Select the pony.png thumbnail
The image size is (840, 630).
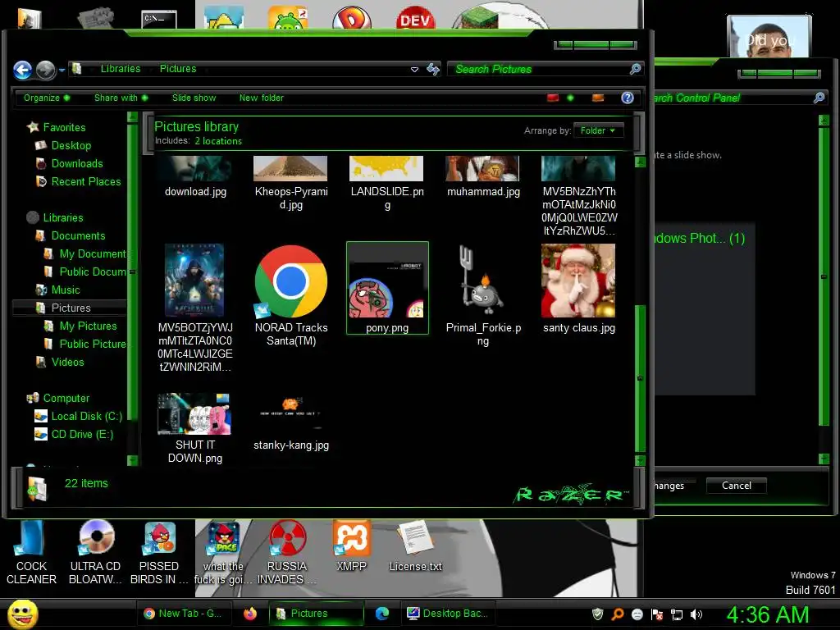pyautogui.click(x=387, y=288)
